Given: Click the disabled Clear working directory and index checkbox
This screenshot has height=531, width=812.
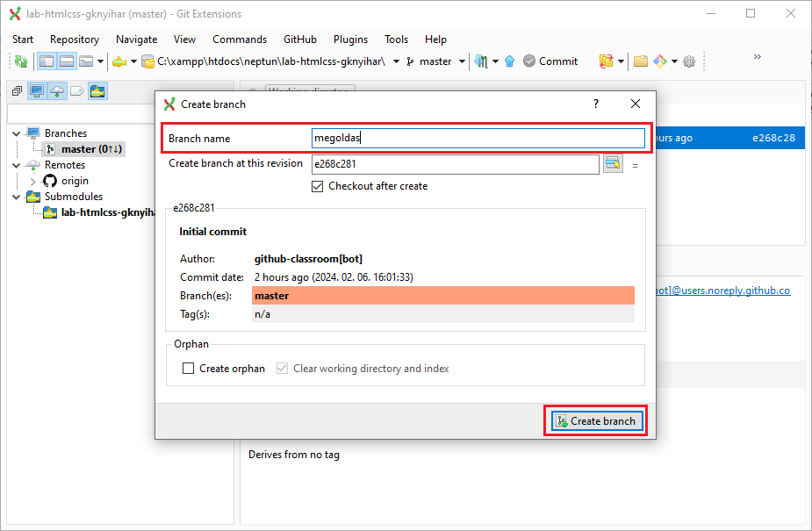Looking at the screenshot, I should coord(282,369).
